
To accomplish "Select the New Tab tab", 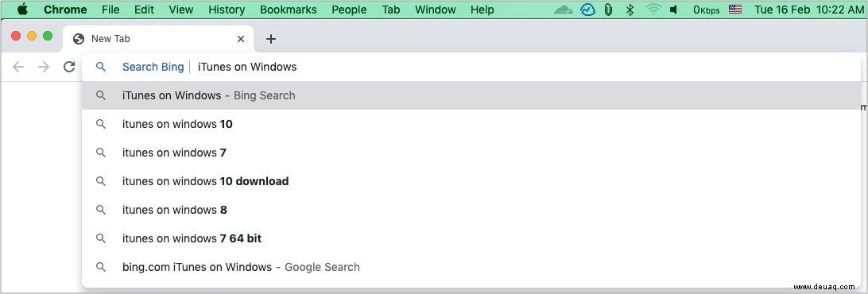I will tap(157, 39).
